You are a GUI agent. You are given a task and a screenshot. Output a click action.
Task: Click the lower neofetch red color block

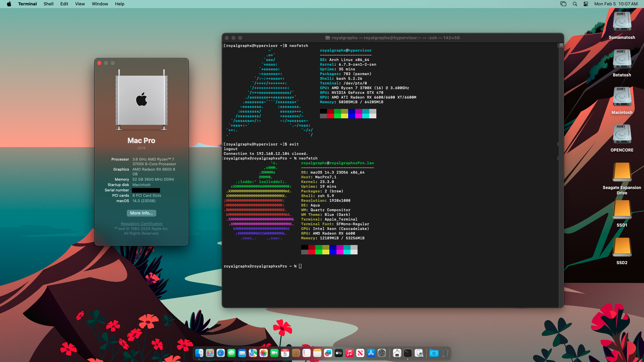coord(312,252)
